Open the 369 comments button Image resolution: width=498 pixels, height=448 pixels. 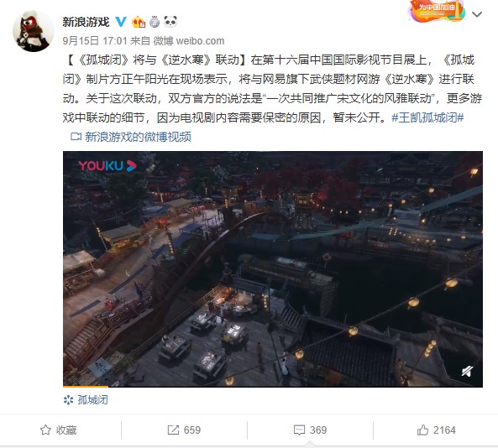[x=310, y=430]
